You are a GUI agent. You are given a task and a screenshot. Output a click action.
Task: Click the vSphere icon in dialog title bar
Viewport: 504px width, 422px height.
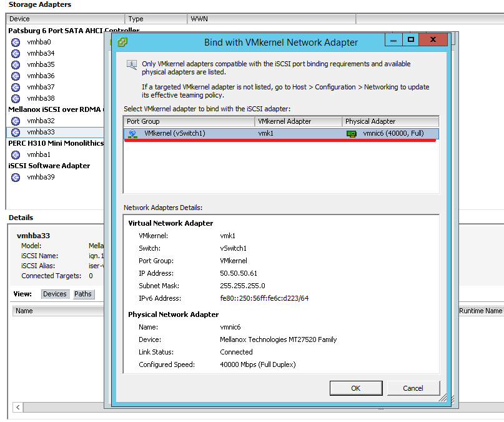pyautogui.click(x=122, y=43)
